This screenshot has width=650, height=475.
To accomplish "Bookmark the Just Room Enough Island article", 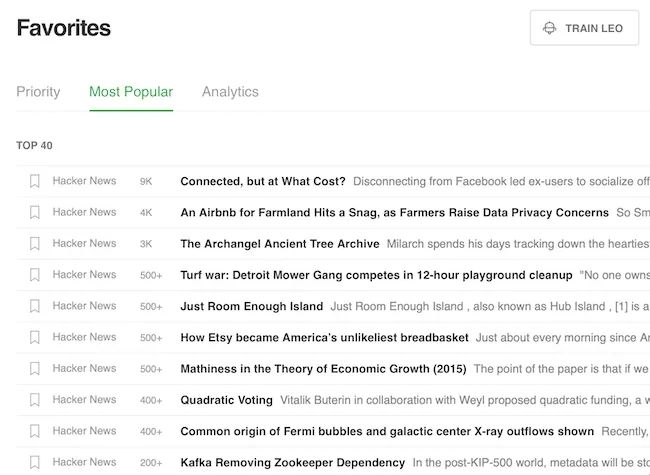I will [x=34, y=306].
